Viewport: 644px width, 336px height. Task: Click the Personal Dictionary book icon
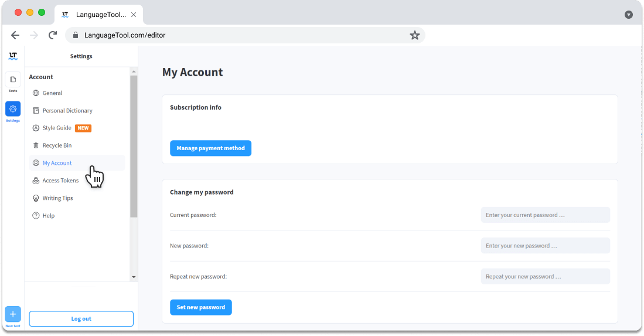point(36,110)
